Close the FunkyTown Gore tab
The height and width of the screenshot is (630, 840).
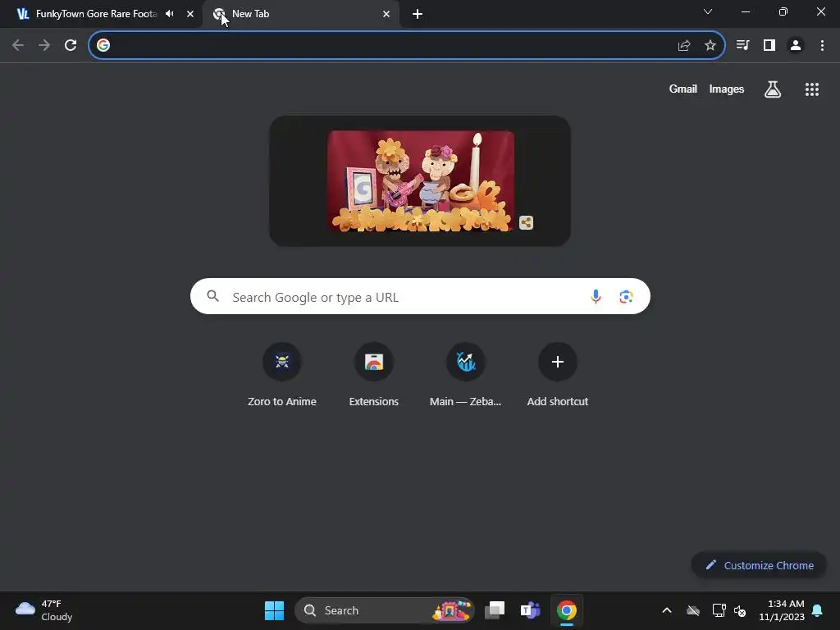(x=190, y=14)
